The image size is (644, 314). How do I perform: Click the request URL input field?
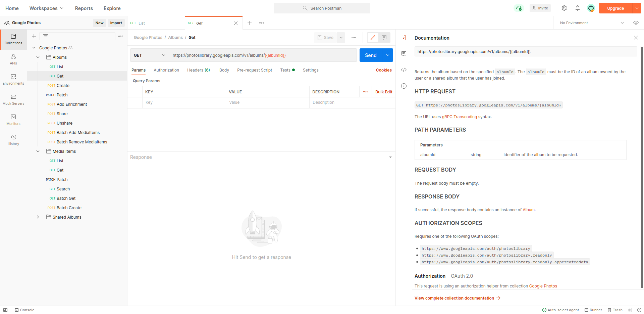pyautogui.click(x=263, y=55)
